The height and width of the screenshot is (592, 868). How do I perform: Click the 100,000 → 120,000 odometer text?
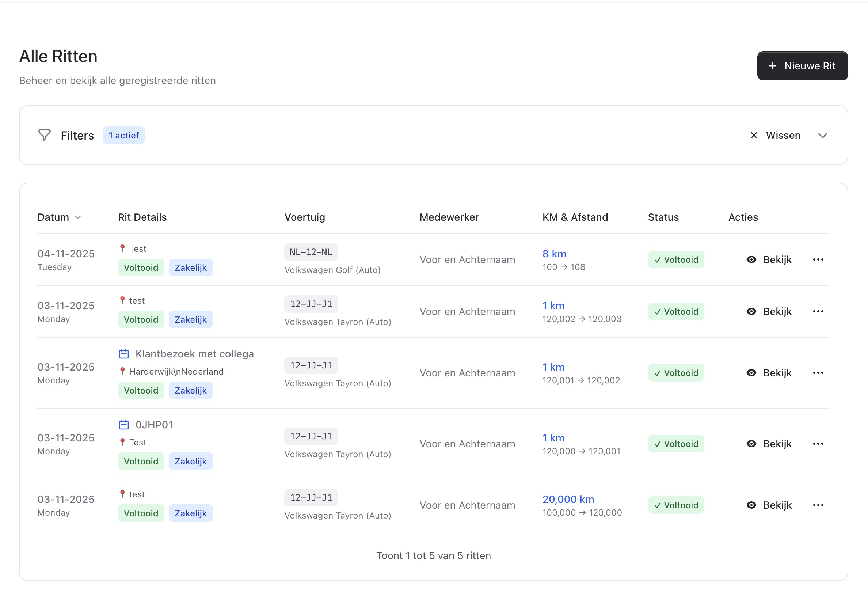(582, 512)
